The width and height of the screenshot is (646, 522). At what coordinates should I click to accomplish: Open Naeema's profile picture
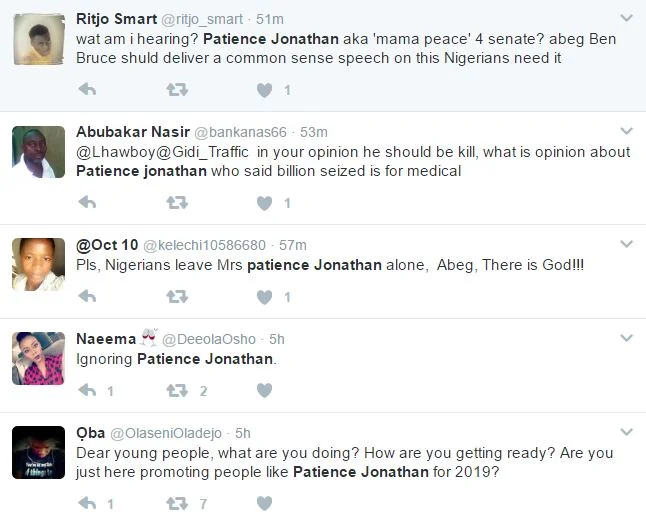[38, 358]
